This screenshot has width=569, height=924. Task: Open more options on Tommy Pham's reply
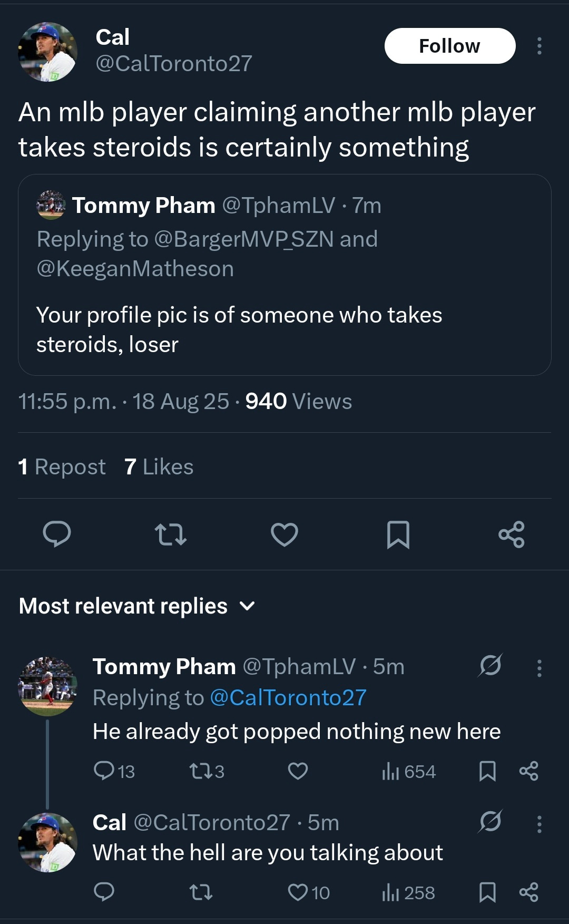tap(539, 668)
